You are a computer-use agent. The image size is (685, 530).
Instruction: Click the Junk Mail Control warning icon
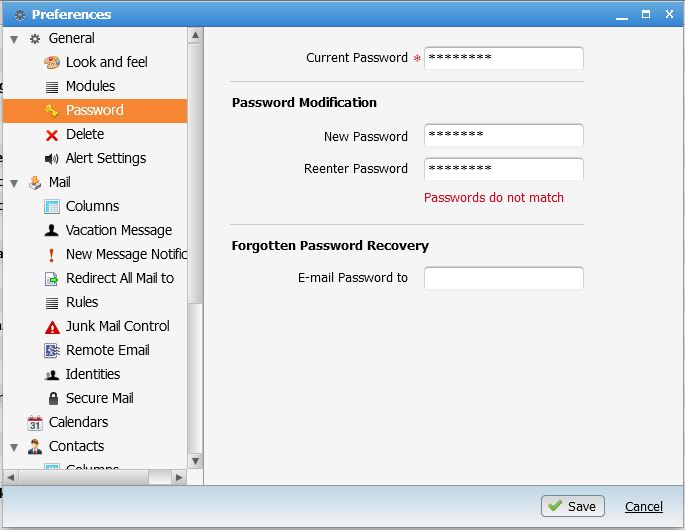pos(52,326)
